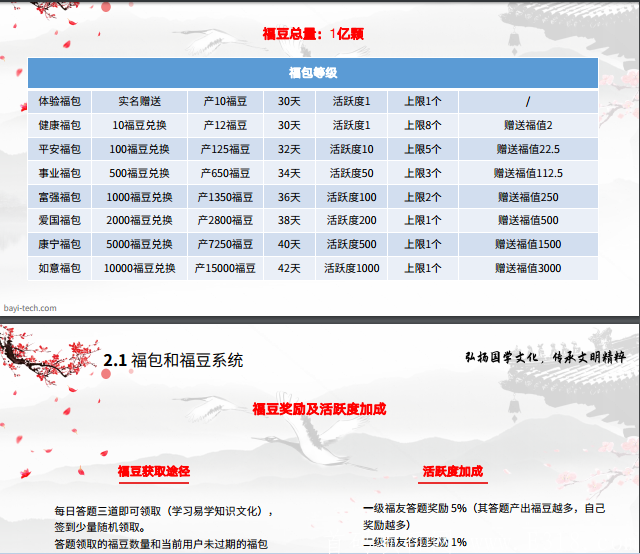
Task: Click the '100福豆兑换' cell
Action: click(x=140, y=149)
